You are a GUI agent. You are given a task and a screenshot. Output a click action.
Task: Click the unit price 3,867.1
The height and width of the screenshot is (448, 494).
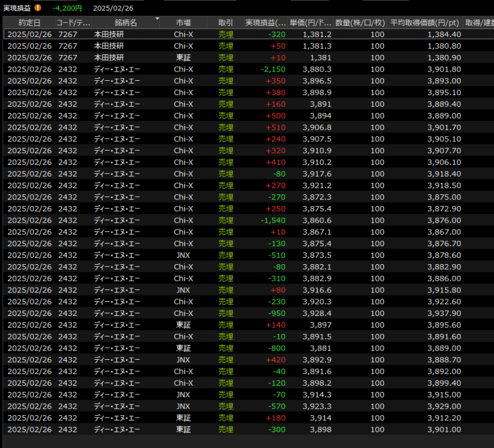pos(317,232)
